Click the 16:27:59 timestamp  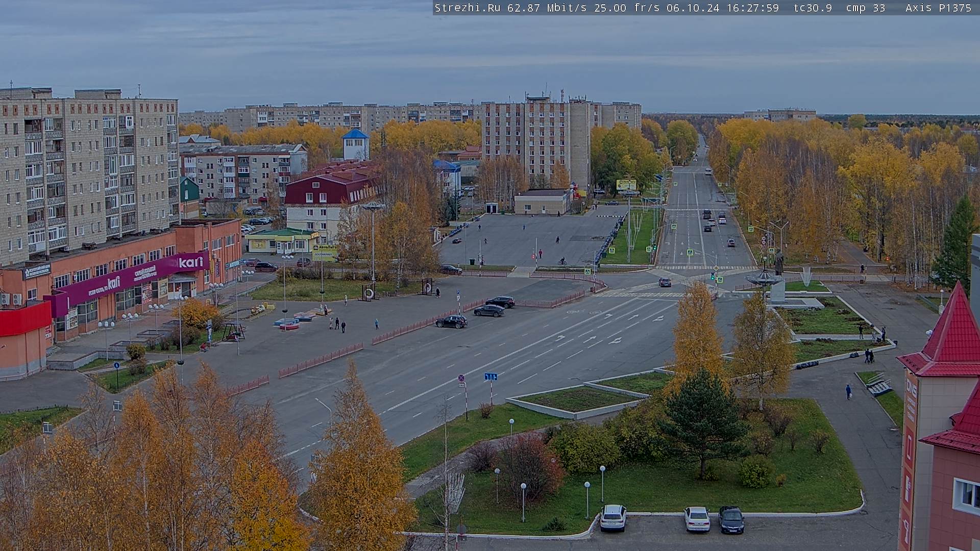754,8
